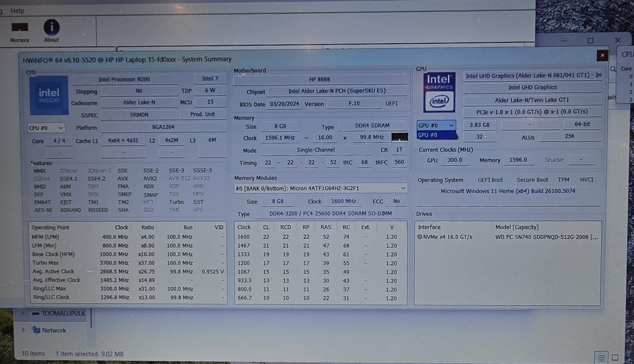Select the Network icon in Explorer sidebar
The image size is (634, 364).
(36, 330)
